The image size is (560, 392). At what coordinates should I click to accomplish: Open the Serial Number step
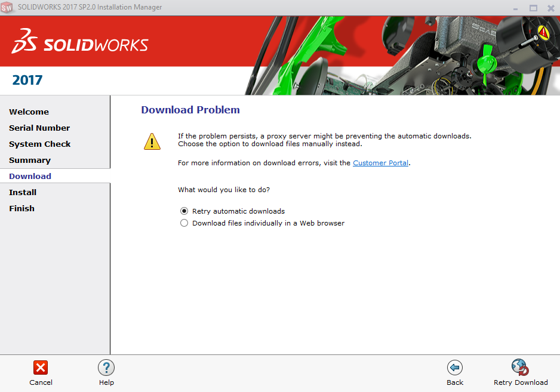39,128
